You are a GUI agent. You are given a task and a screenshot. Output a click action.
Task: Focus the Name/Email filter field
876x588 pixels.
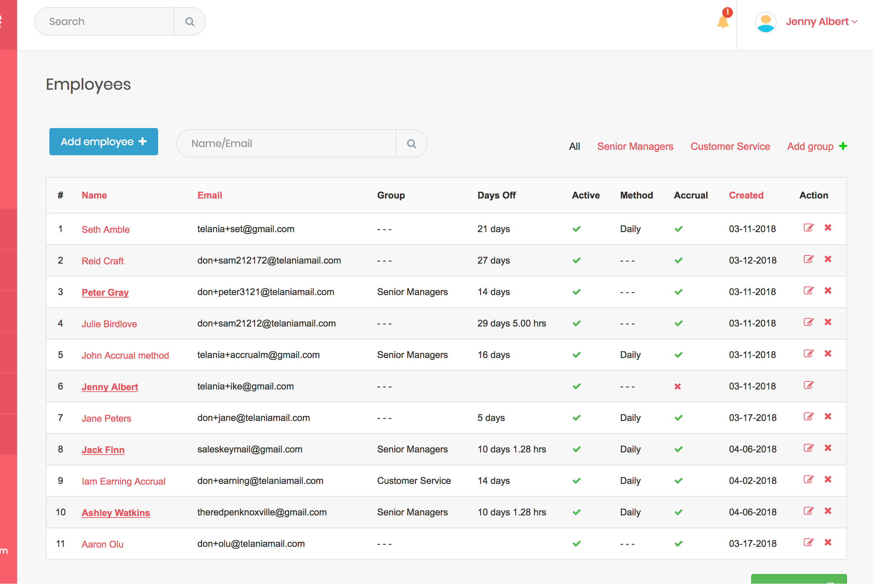click(287, 144)
